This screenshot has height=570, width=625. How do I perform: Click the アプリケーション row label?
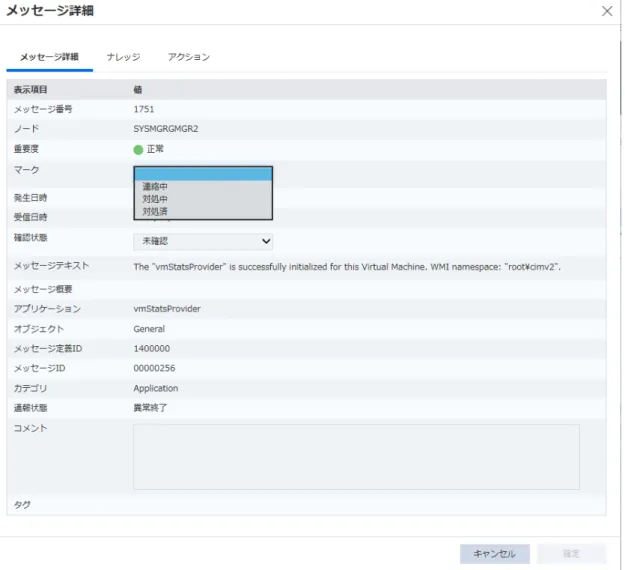point(47,309)
